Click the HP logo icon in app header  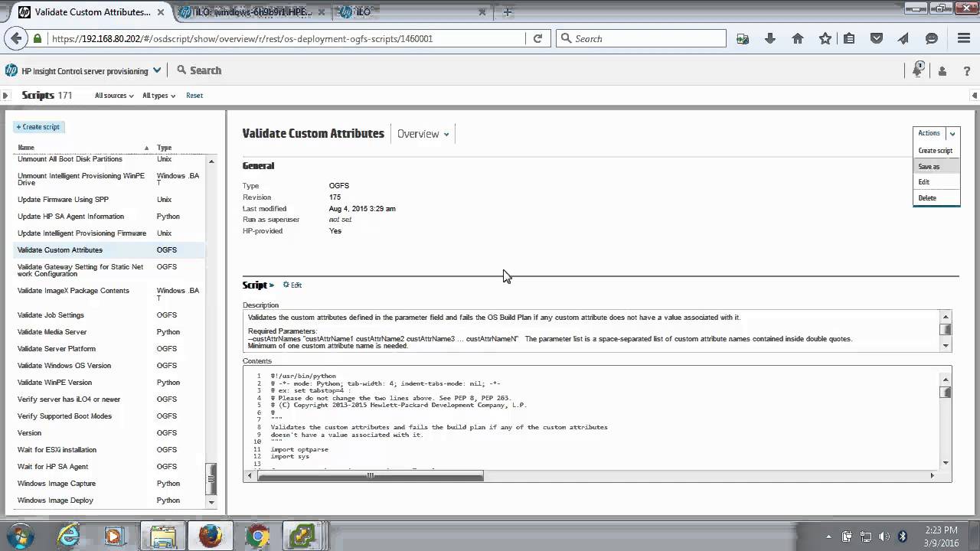(x=11, y=70)
